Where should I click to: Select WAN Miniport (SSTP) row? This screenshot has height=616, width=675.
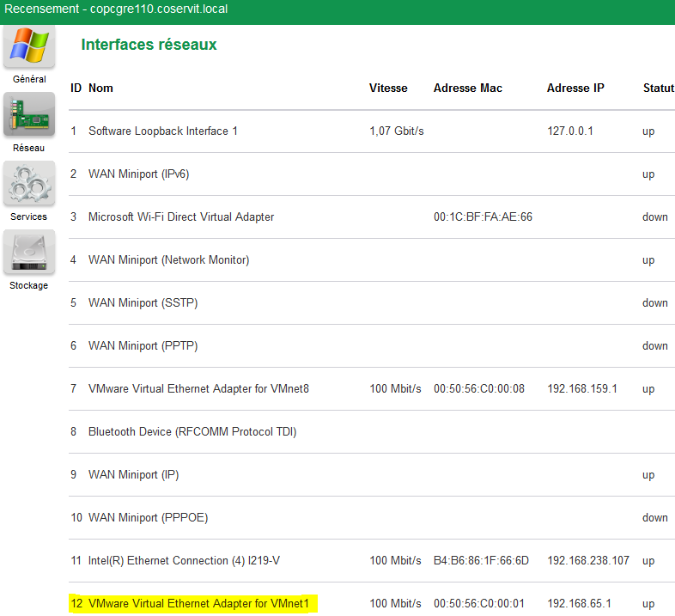[372, 302]
